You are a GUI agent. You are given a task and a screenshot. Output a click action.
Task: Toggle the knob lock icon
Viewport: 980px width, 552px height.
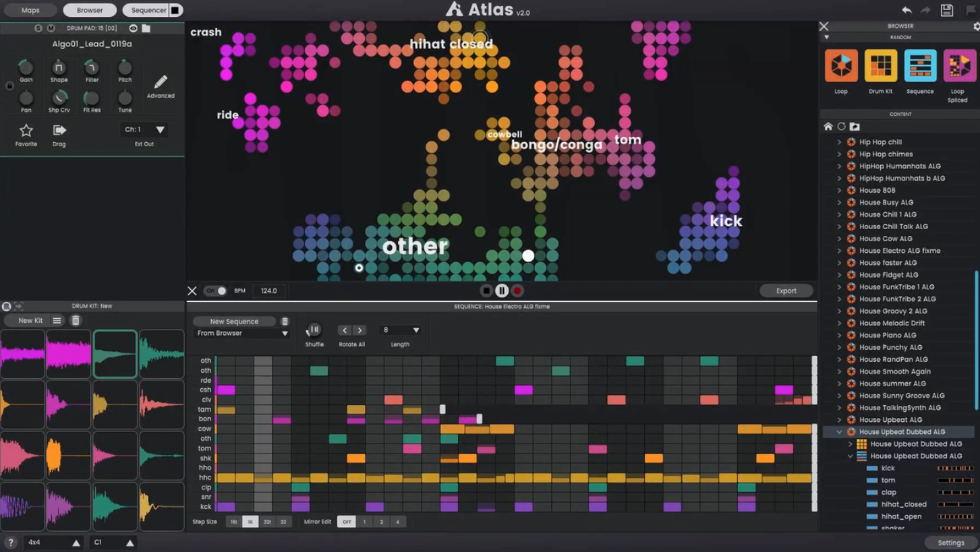coord(9,86)
